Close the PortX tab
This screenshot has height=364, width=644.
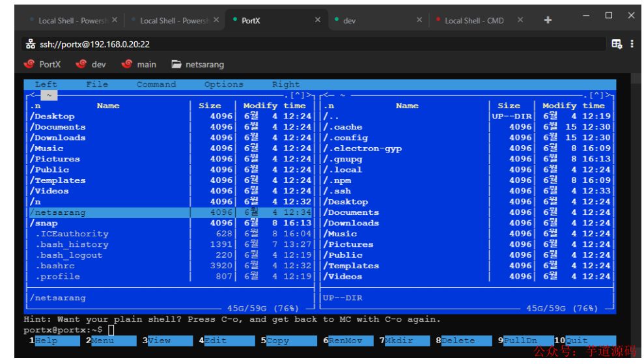pos(318,20)
